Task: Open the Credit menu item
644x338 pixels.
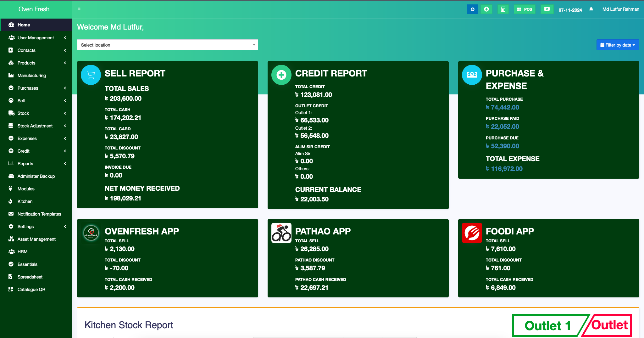Action: (x=36, y=151)
